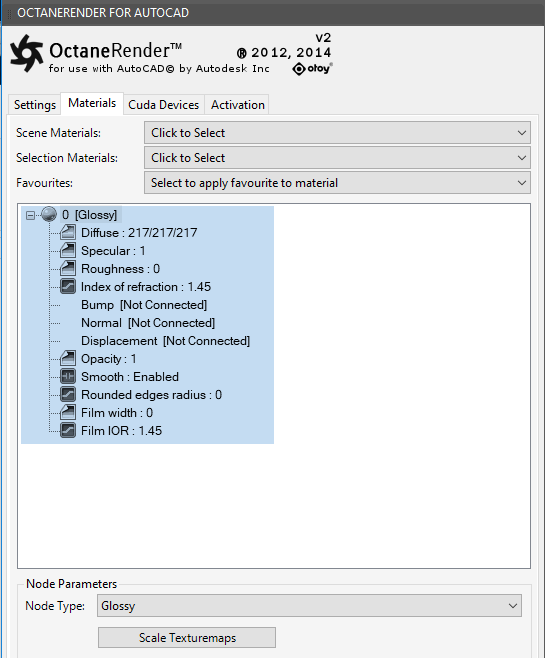Select the Bump [Not Connected] entry
The width and height of the screenshot is (545, 658).
(x=144, y=305)
